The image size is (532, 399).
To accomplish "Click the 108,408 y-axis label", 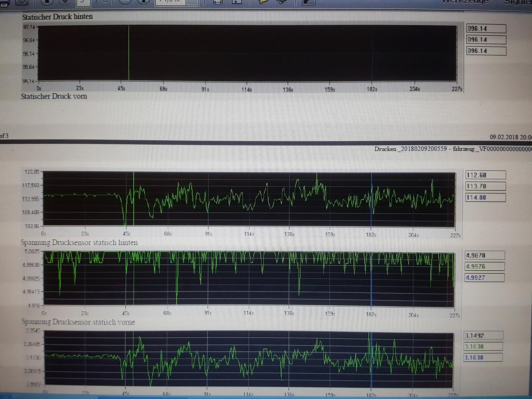I will tap(31, 212).
